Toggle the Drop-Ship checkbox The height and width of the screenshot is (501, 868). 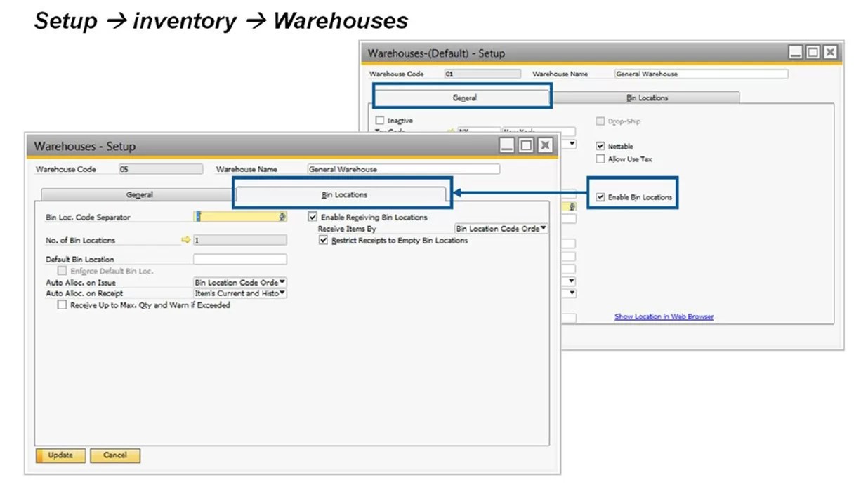(x=600, y=121)
